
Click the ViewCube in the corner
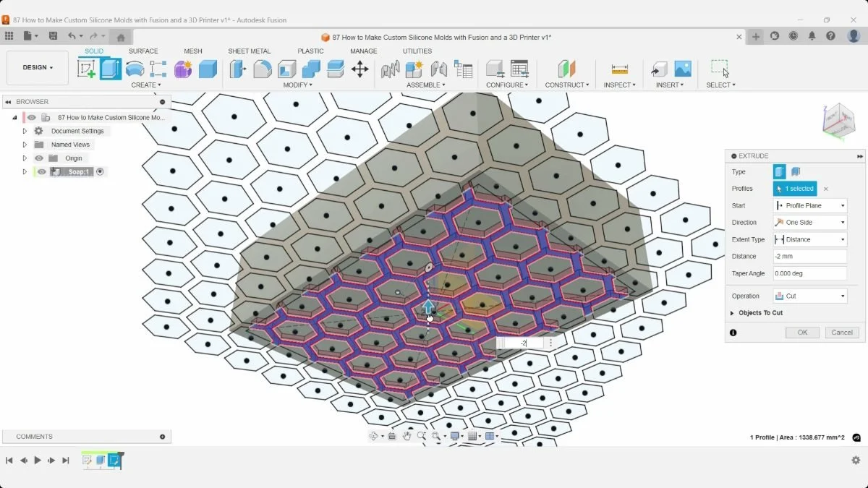[x=838, y=120]
